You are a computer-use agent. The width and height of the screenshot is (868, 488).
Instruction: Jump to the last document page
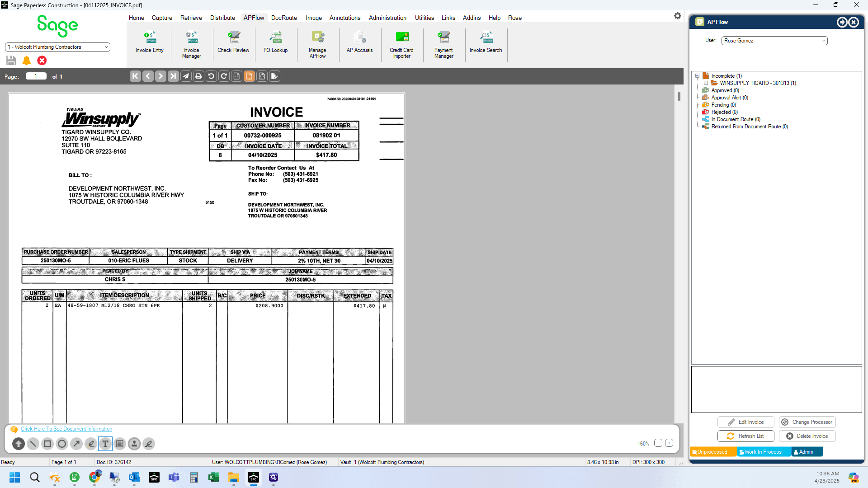tap(173, 76)
